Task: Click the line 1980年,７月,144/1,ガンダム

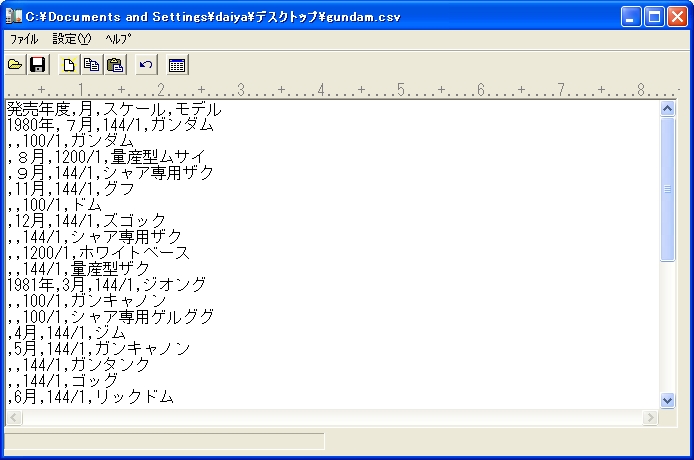Action: point(110,125)
